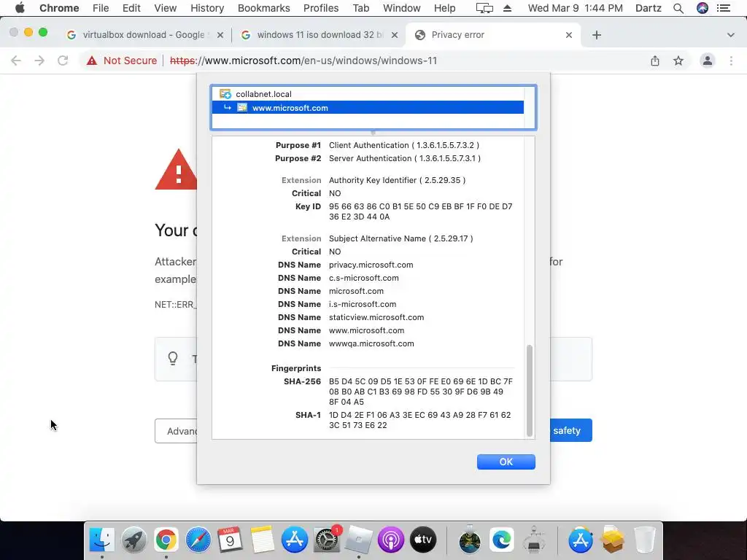Screen dimensions: 747x560
Task: Click the browser forward arrow
Action: [x=39, y=61]
